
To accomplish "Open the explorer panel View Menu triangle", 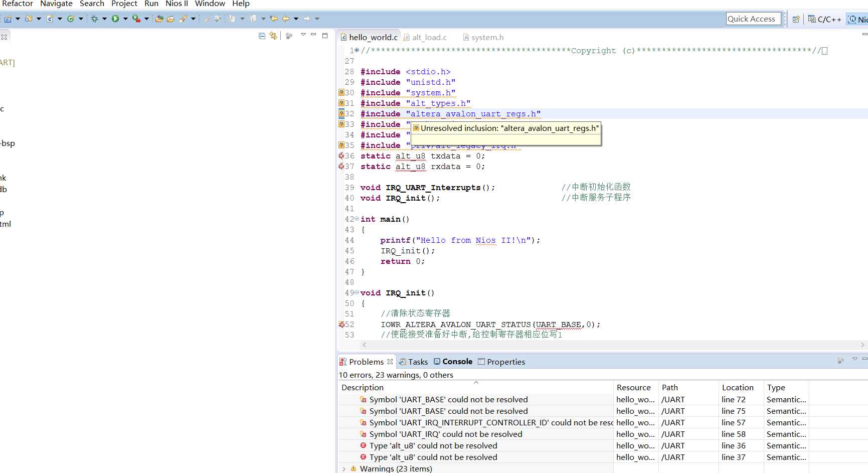I will tap(303, 35).
